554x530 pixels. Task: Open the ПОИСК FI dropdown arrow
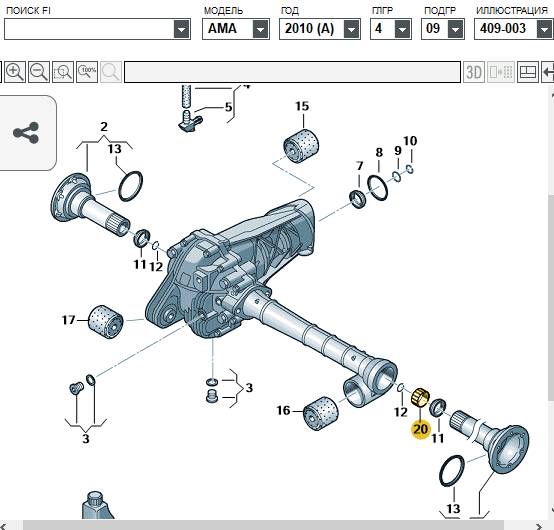[x=182, y=29]
